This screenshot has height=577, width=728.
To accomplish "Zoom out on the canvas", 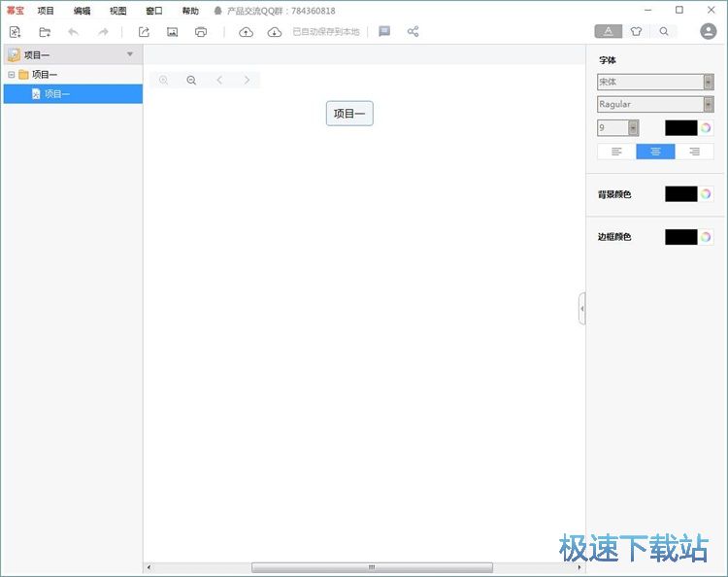I will point(191,80).
